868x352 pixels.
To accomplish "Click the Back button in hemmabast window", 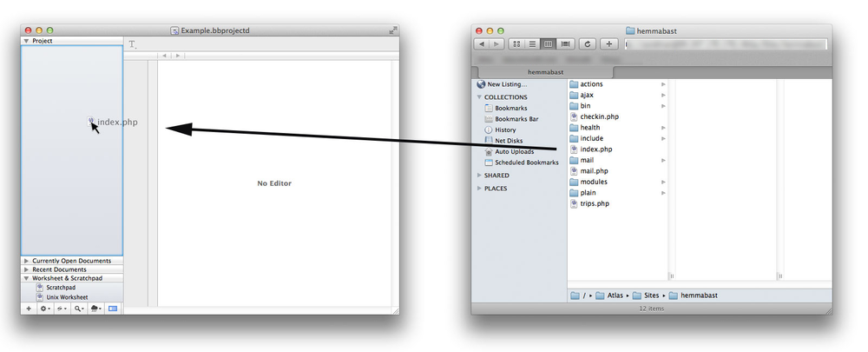I will (482, 43).
